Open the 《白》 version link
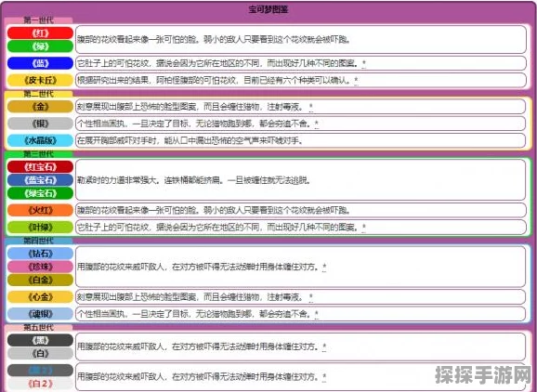This screenshot has width=537, height=392. click(x=40, y=353)
